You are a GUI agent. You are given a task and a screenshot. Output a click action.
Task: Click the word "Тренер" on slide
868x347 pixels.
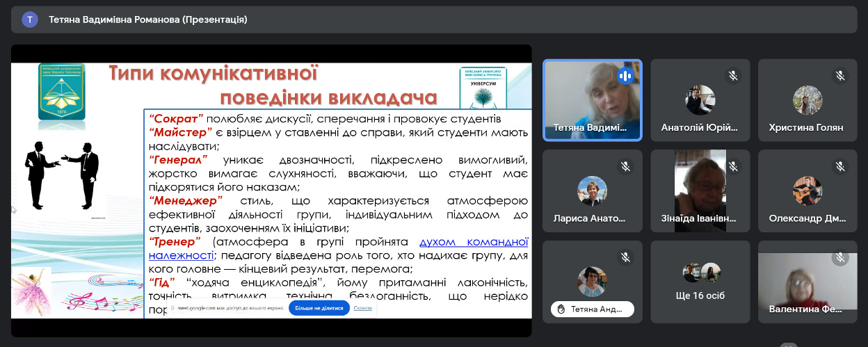pyautogui.click(x=175, y=241)
